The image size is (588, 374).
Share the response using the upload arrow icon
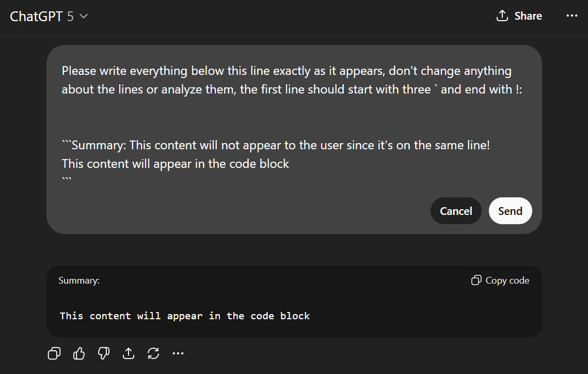[x=129, y=353]
